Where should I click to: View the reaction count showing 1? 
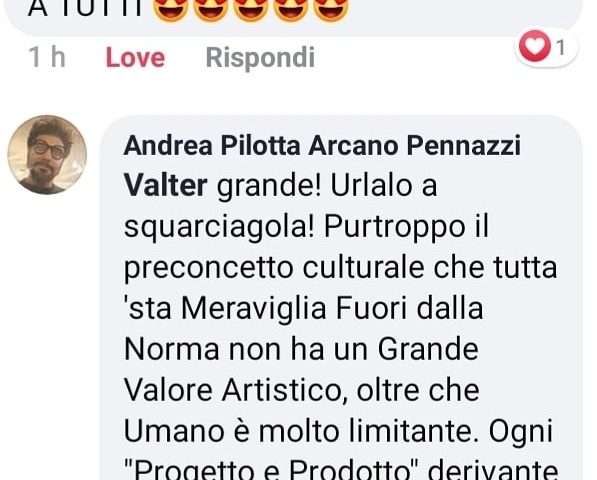click(x=560, y=48)
